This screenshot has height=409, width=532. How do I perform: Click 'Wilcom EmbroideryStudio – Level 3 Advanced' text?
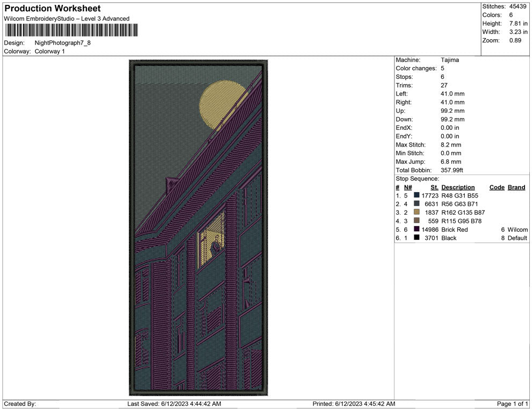(67, 19)
